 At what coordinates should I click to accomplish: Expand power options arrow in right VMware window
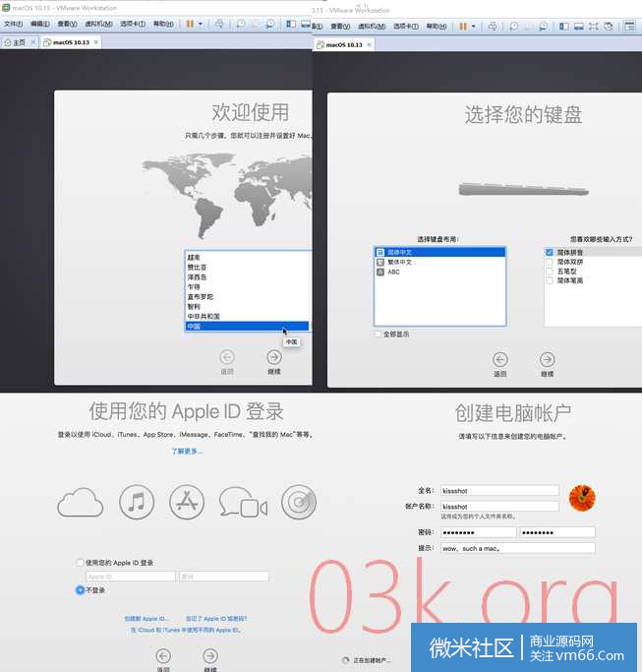(x=473, y=27)
